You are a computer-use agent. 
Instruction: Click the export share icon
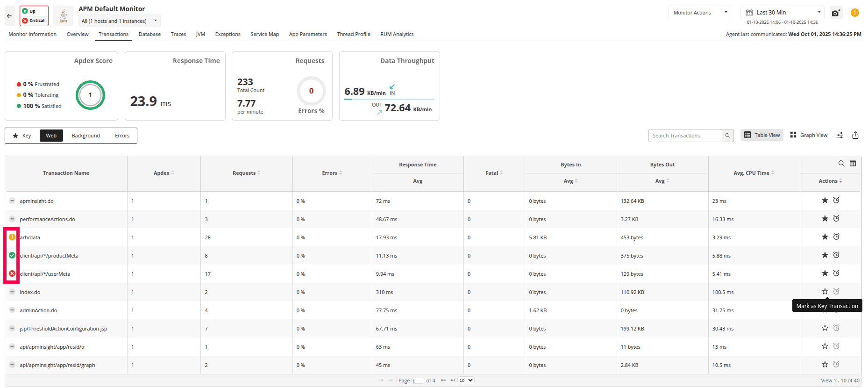(x=855, y=135)
